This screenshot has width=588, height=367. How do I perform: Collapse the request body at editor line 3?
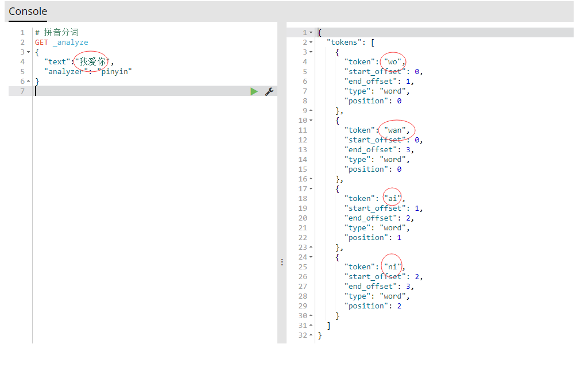pyautogui.click(x=29, y=52)
